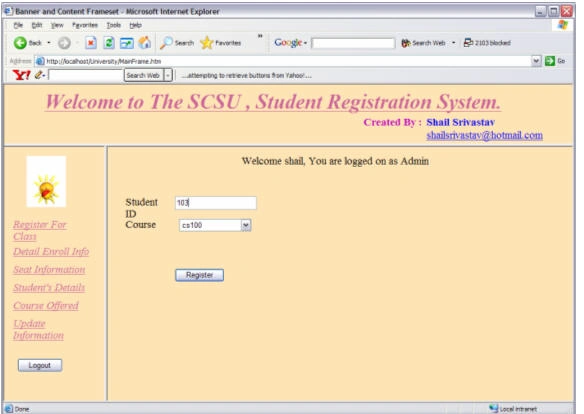Click the Yahoo toolbar search field
Screen dimensions: 584x414
click(x=85, y=76)
